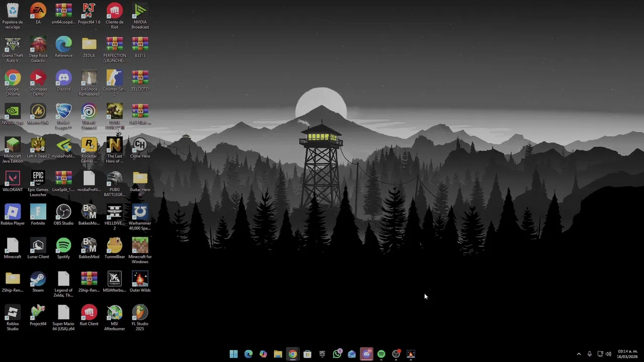This screenshot has height=362, width=644.
Task: Show hidden system tray icons
Action: pyautogui.click(x=579, y=354)
